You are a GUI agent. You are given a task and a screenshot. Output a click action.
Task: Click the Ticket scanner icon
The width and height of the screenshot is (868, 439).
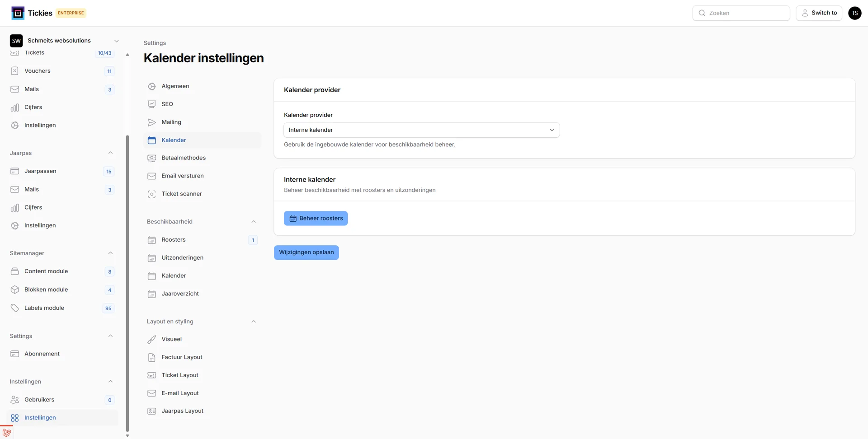[151, 194]
